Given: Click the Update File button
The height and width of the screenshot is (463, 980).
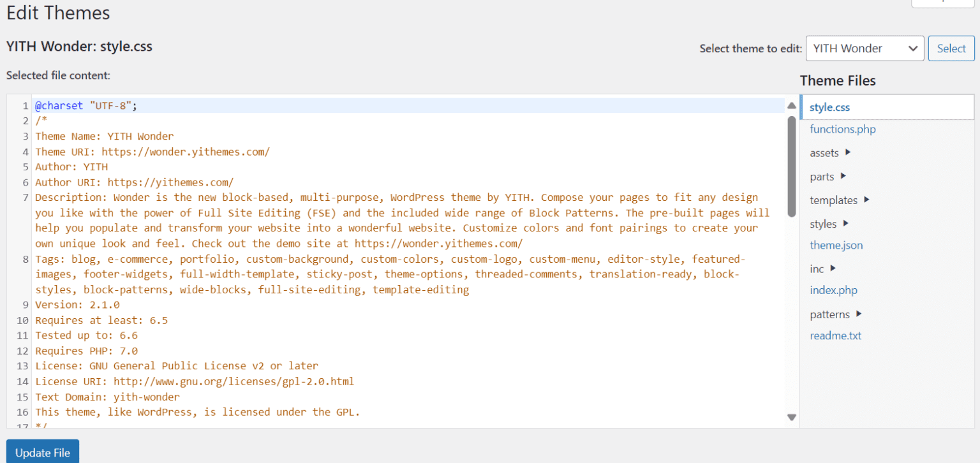Looking at the screenshot, I should 43,452.
